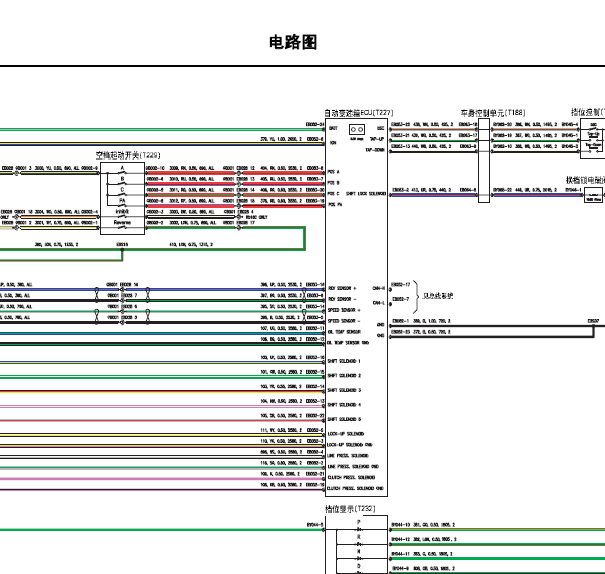Click the LOCK-UP SOLENOID GND pin label
605x574 pixels.
click(x=350, y=444)
